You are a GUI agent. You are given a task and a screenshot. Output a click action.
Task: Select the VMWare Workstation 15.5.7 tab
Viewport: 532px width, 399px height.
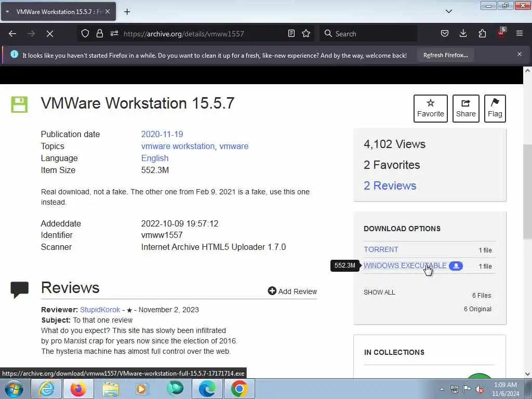tap(58, 11)
